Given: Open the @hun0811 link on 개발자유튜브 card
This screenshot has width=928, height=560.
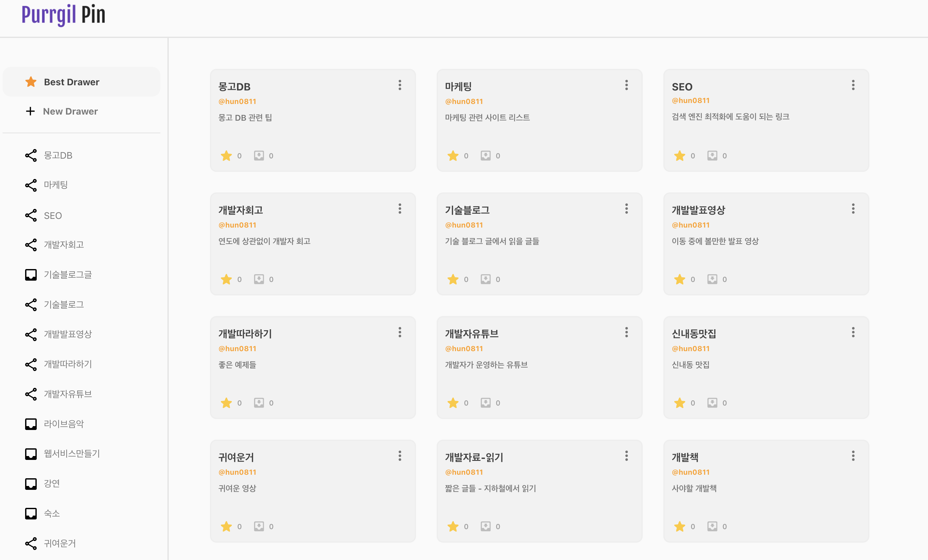Looking at the screenshot, I should tap(464, 349).
